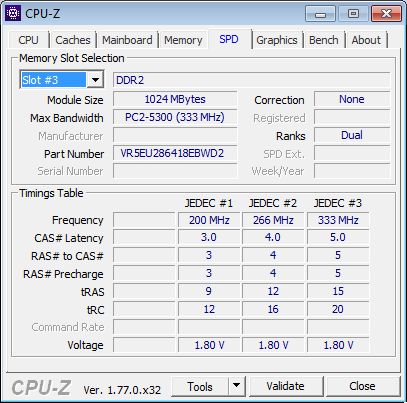
Task: Click the version text Ver. 1.77.0.x32
Action: point(122,390)
